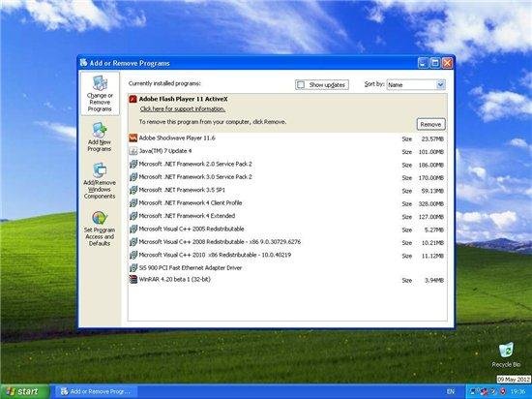Click the Adobe Shockwave Player 11.6 icon

tap(133, 138)
